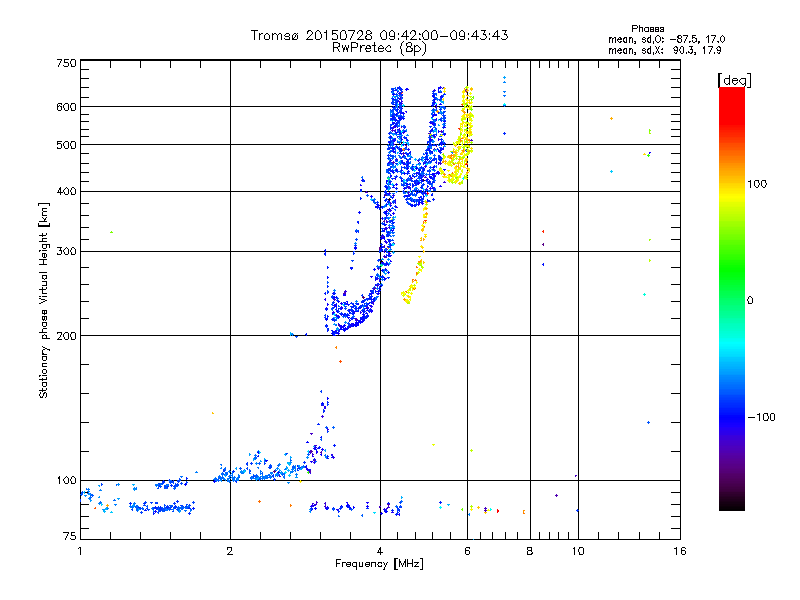The image size is (800, 600).
Task: Click the '4' x-axis tick label
Action: pos(380,551)
